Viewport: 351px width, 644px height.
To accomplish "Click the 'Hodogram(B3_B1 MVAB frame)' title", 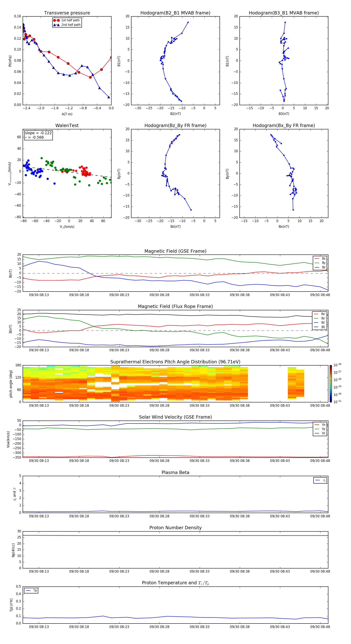I will pyautogui.click(x=284, y=13).
